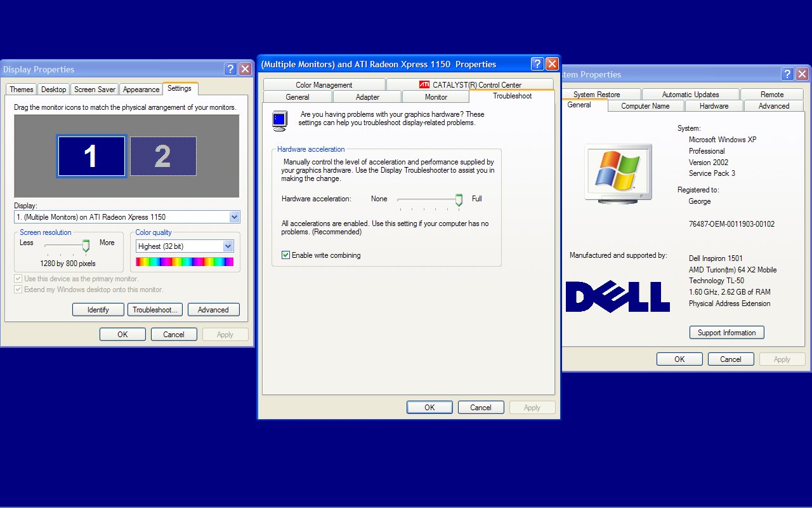Select monitor 1 icon in arrangement area
The height and width of the screenshot is (508, 812).
91,156
